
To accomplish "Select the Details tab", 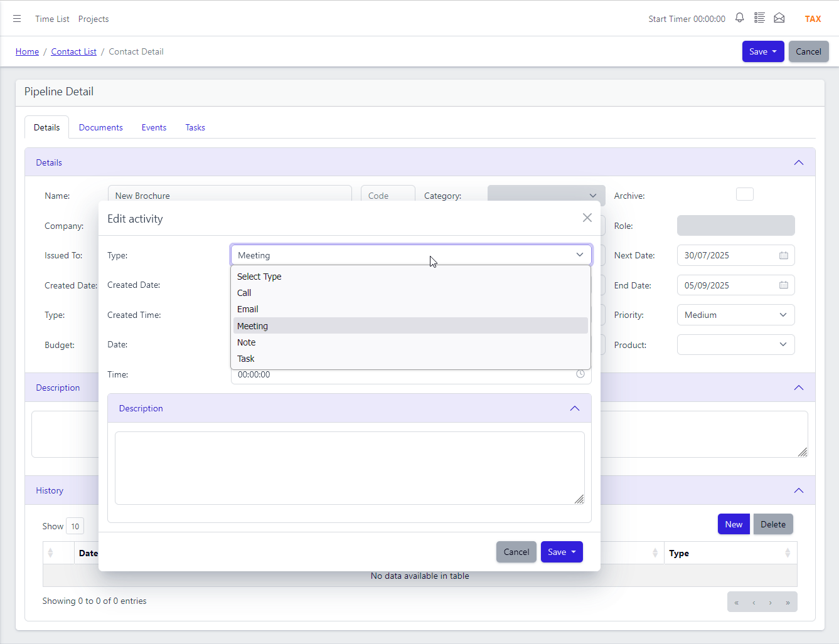I will [x=47, y=127].
